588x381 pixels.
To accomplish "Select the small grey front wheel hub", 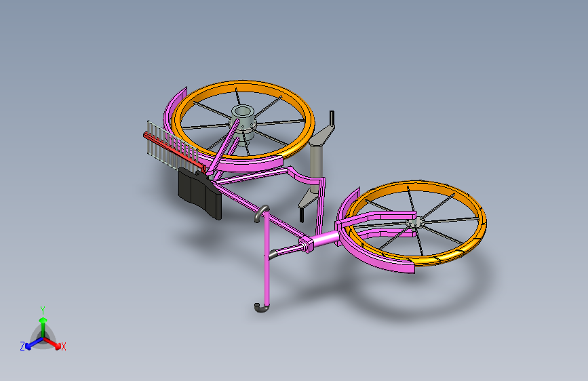I will (x=415, y=223).
